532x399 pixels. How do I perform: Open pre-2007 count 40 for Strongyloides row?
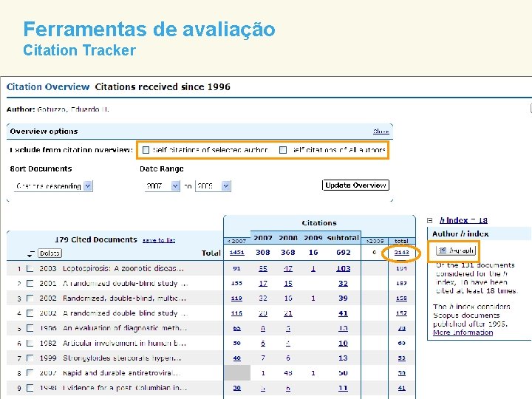click(237, 358)
